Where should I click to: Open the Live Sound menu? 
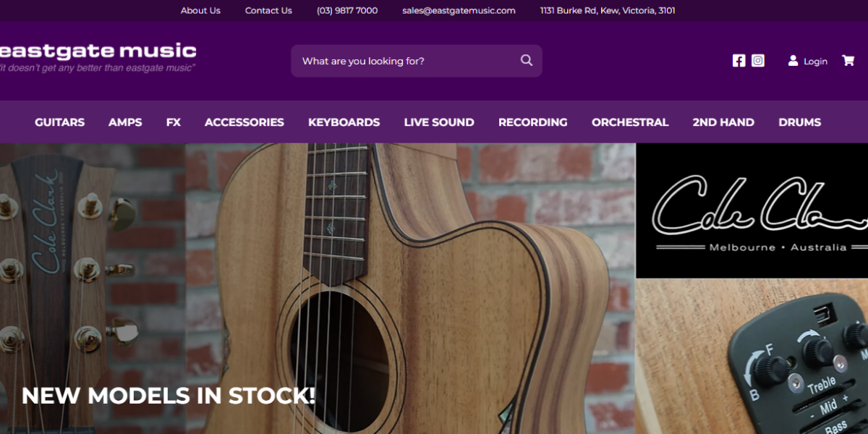[x=439, y=122]
